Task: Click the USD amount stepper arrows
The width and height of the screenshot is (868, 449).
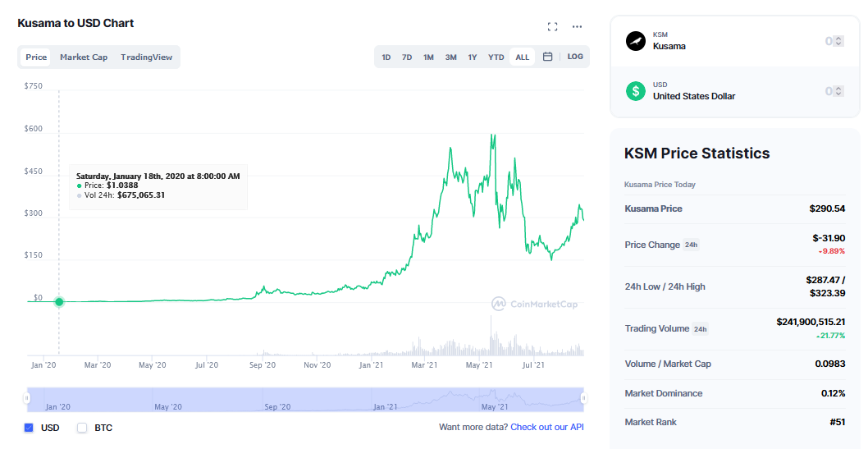Action: [838, 91]
